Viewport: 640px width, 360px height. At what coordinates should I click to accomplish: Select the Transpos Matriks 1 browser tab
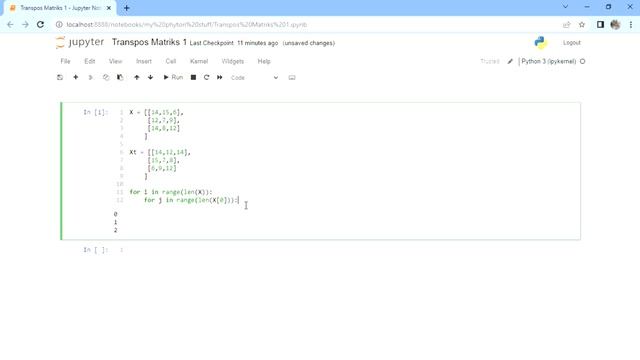coord(60,8)
